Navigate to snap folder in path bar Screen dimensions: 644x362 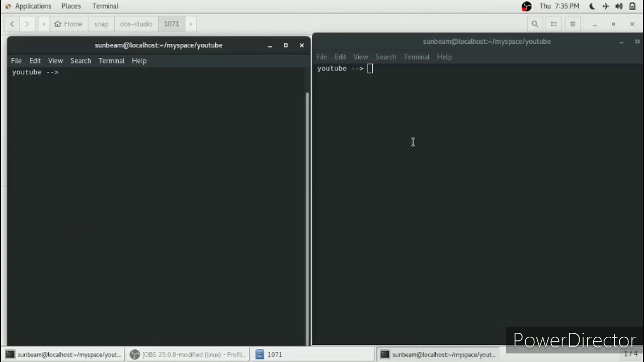[101, 24]
